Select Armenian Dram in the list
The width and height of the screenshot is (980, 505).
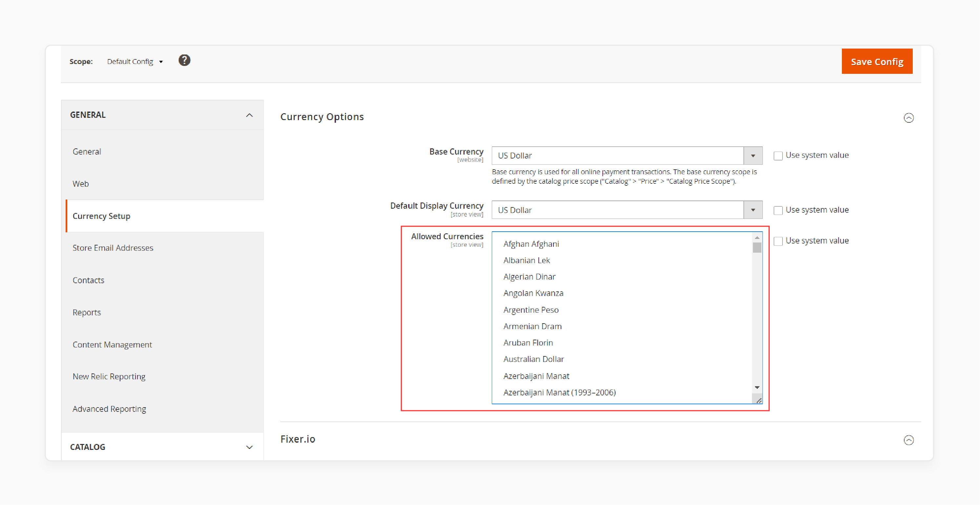pyautogui.click(x=532, y=326)
